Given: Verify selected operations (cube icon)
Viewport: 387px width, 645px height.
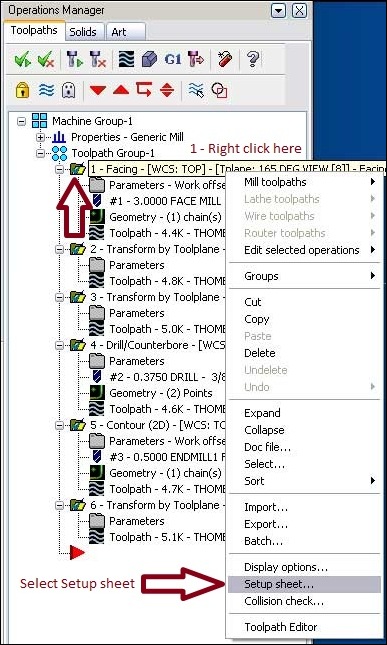Looking at the screenshot, I should point(150,60).
